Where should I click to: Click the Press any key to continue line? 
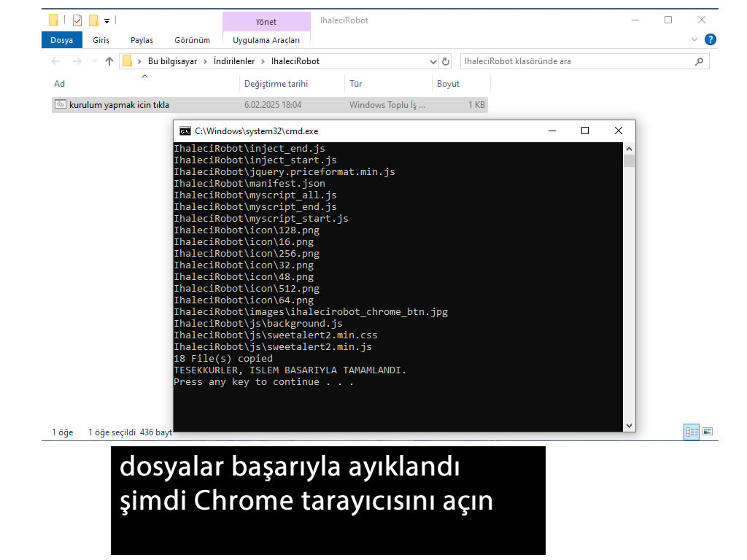(x=264, y=382)
